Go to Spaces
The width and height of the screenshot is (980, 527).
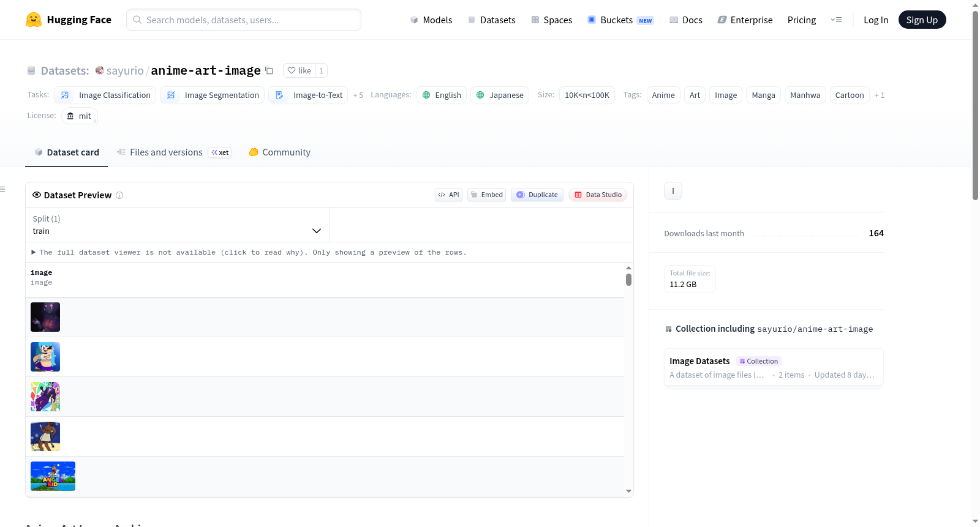551,20
